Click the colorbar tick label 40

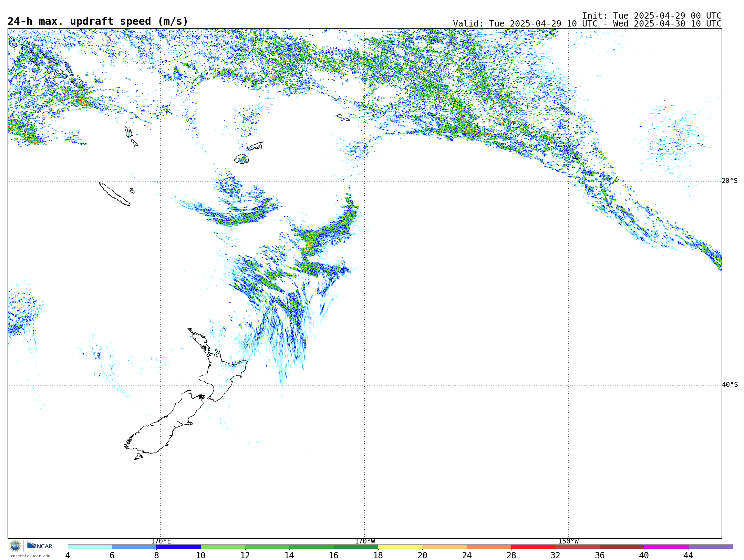(x=644, y=555)
